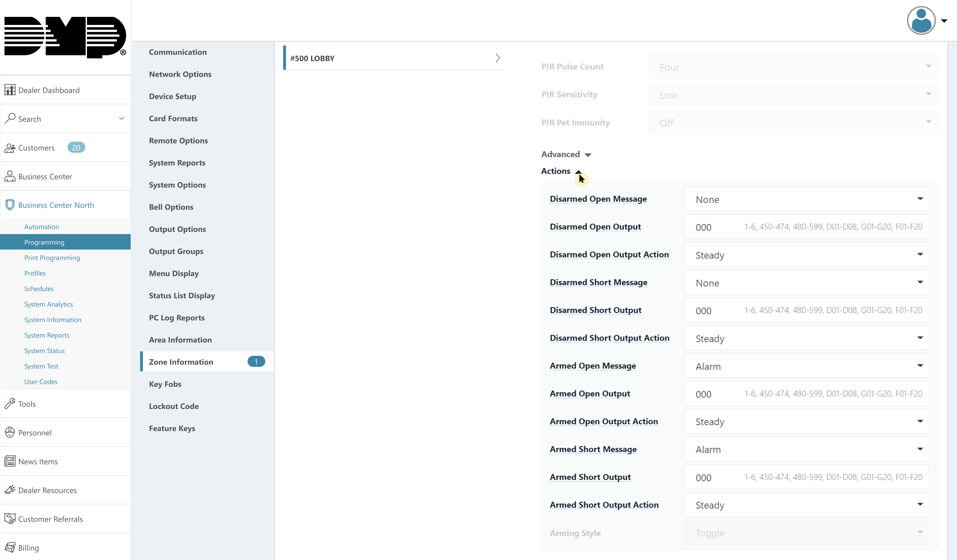This screenshot has width=957, height=560.
Task: Click the Zone Information badge 1
Action: (256, 362)
